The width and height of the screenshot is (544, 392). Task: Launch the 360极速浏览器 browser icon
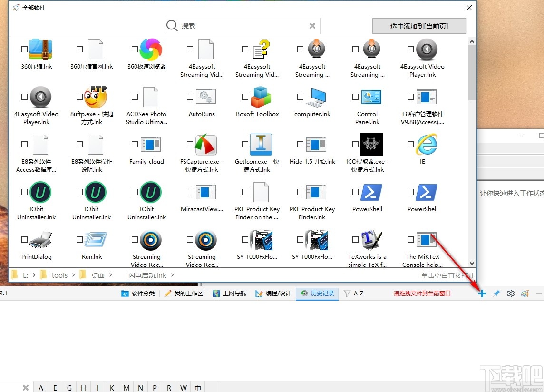tap(151, 49)
